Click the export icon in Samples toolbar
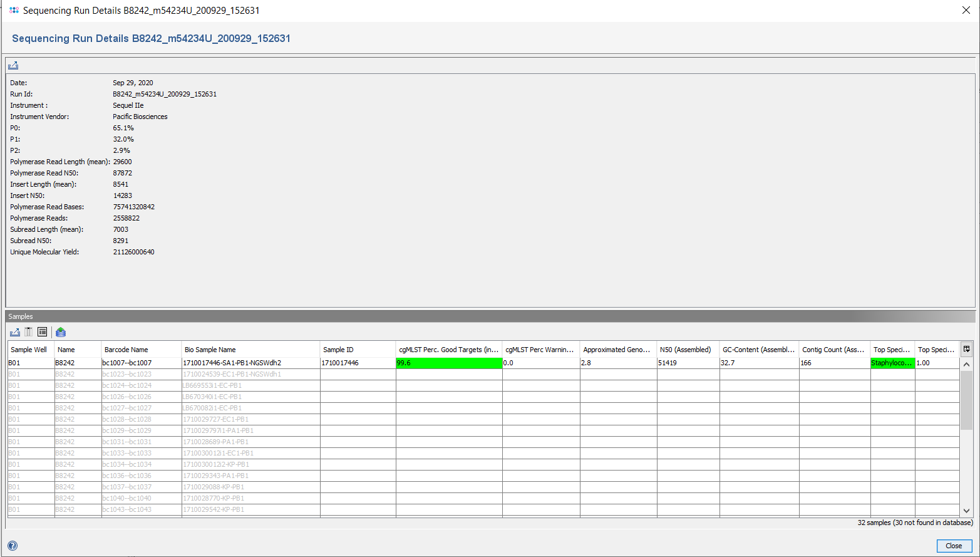980x557 pixels. pos(15,332)
